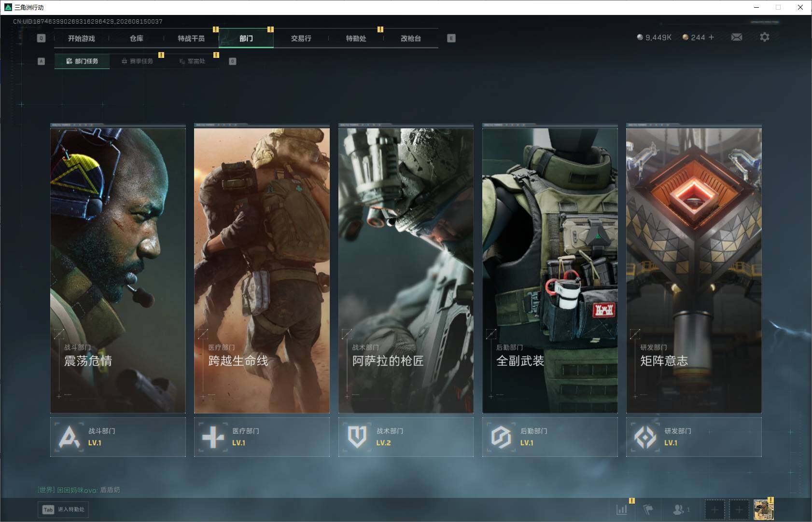Open the 赛季任务 sub-tab
This screenshot has height=522, width=812.
(x=137, y=61)
